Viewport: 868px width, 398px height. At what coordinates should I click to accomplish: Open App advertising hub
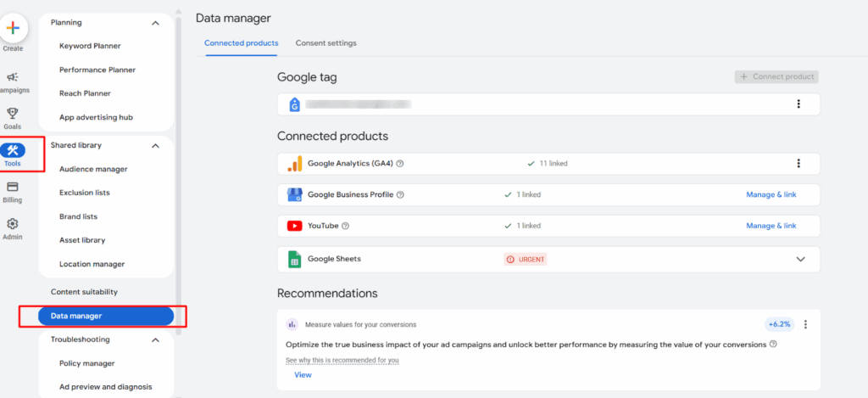tap(97, 117)
